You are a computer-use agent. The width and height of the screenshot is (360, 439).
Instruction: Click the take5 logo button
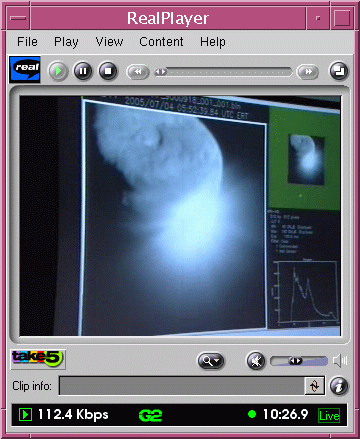pos(38,359)
